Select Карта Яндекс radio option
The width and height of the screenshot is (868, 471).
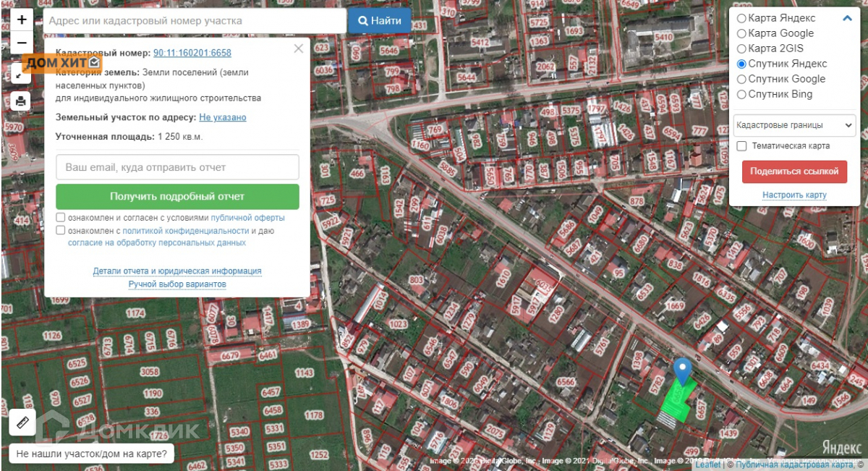pyautogui.click(x=741, y=18)
